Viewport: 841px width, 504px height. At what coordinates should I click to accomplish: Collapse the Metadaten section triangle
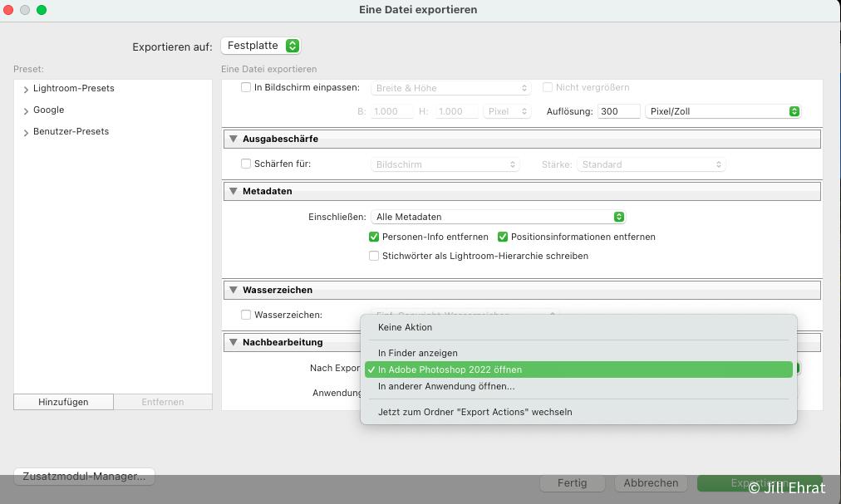pos(233,191)
